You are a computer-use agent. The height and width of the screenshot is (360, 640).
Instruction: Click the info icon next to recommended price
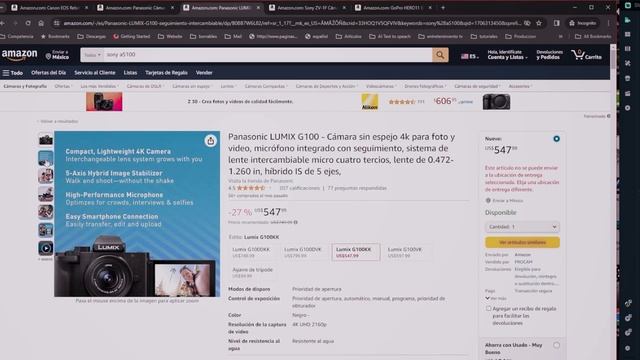click(x=296, y=222)
